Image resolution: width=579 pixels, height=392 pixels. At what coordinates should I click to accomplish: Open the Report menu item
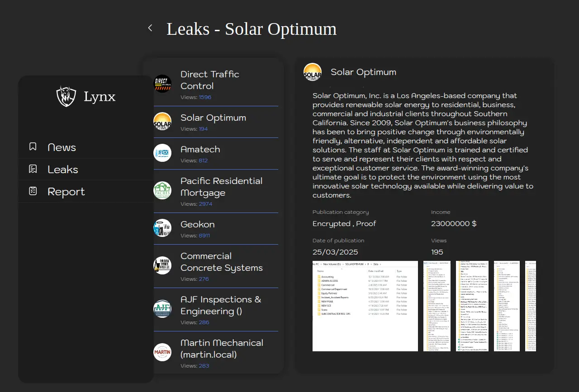[x=66, y=192]
